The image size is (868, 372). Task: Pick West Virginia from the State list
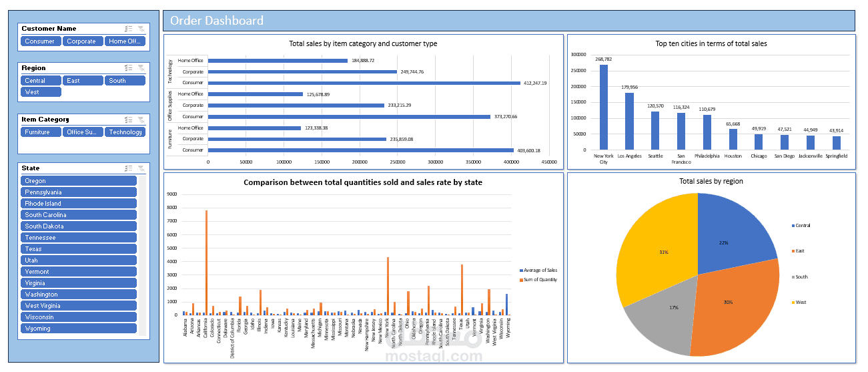[79, 306]
